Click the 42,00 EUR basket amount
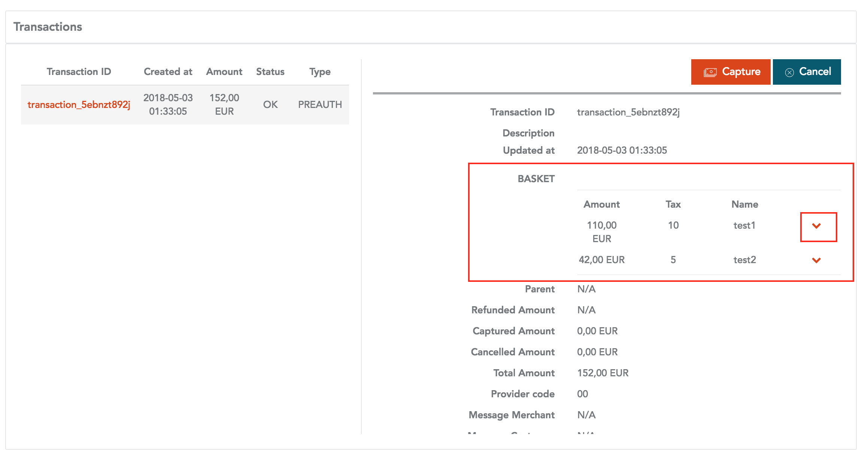Image resolution: width=868 pixels, height=461 pixels. 602,260
